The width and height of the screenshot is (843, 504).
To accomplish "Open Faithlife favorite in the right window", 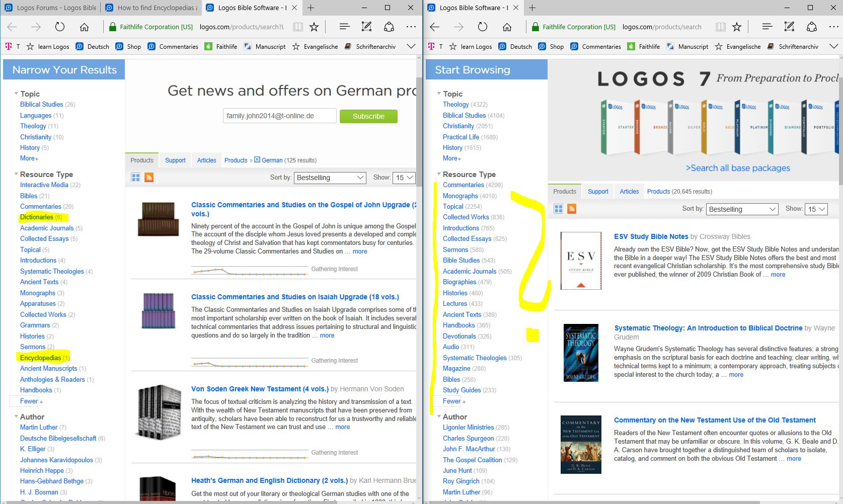I will click(644, 47).
